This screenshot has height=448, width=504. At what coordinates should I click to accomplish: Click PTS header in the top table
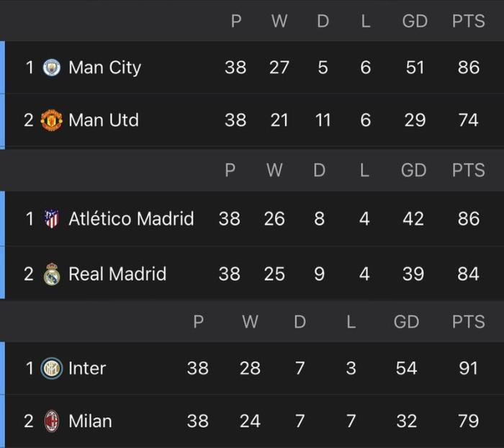pos(468,22)
